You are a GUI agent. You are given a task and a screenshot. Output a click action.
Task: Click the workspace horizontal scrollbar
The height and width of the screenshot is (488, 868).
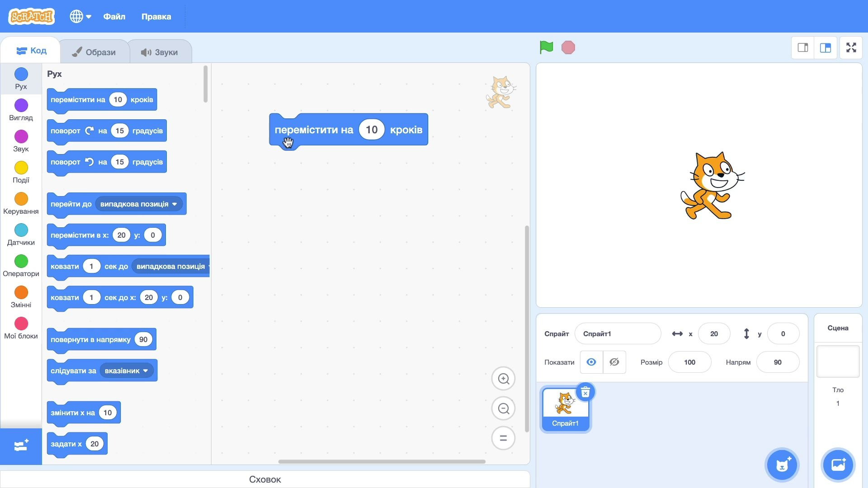pos(382,461)
